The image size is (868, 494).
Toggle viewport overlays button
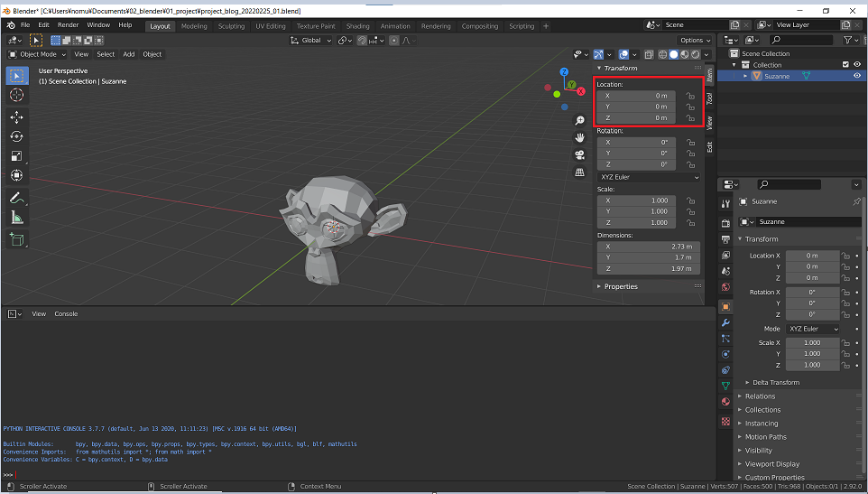[x=623, y=54]
